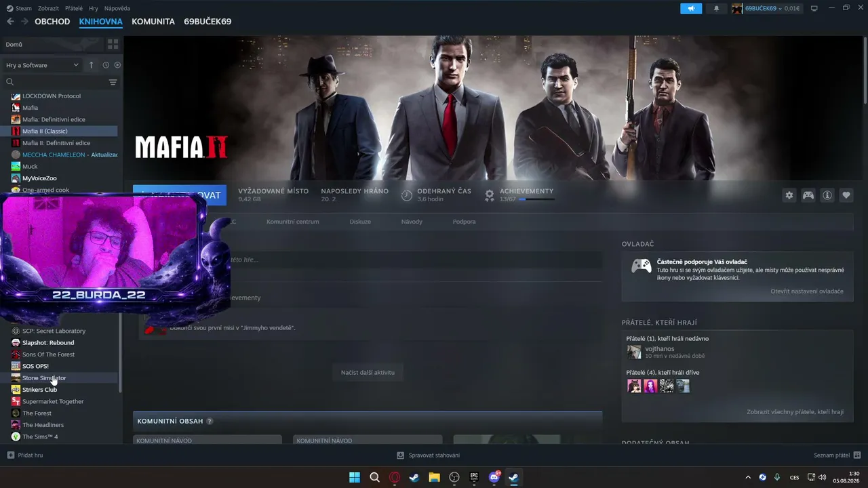This screenshot has height=488, width=868.
Task: Open advanced filter options icon
Action: 113,82
